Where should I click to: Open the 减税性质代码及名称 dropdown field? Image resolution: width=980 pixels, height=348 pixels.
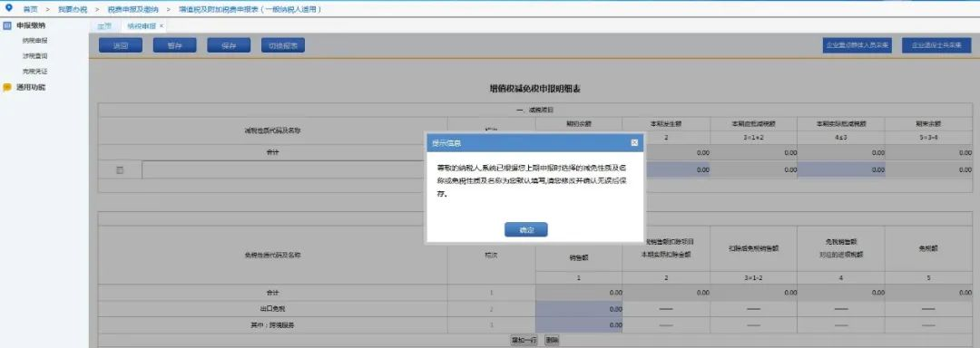pyautogui.click(x=283, y=169)
